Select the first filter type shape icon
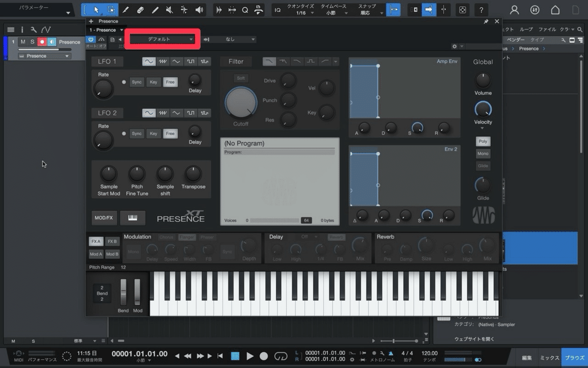 coord(269,61)
